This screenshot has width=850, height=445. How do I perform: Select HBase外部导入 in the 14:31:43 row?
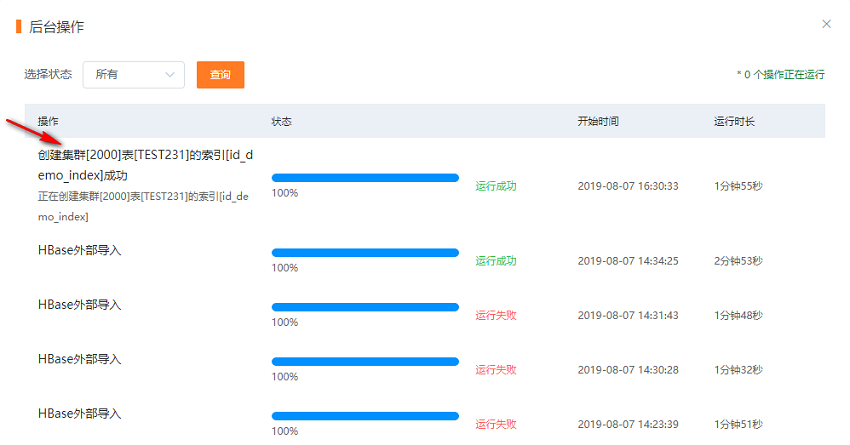tap(80, 305)
